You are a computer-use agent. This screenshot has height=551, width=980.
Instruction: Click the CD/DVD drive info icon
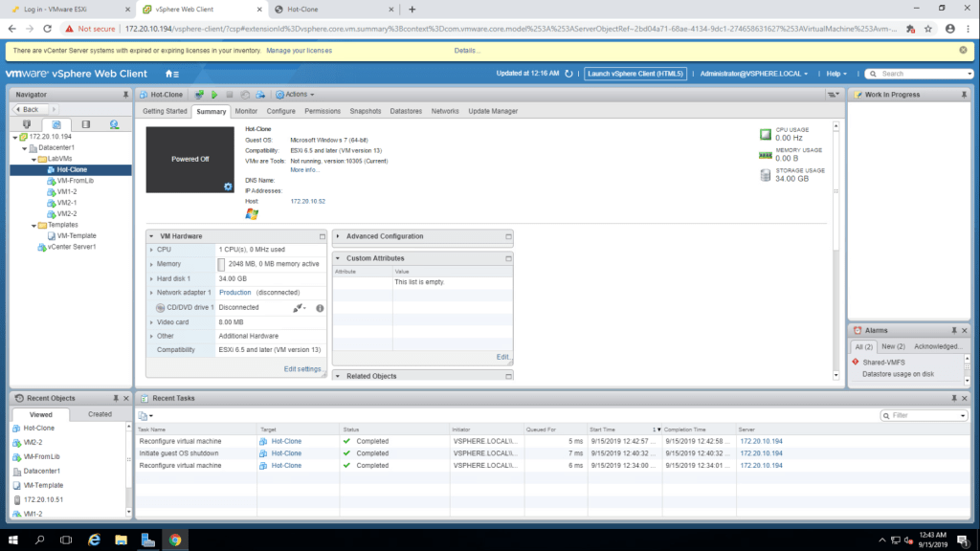tap(320, 308)
